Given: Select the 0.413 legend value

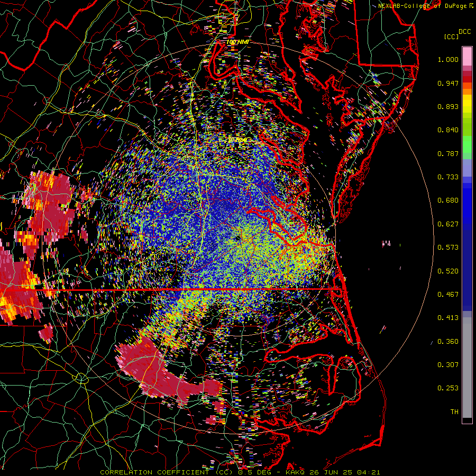Looking at the screenshot, I should pyautogui.click(x=448, y=318).
